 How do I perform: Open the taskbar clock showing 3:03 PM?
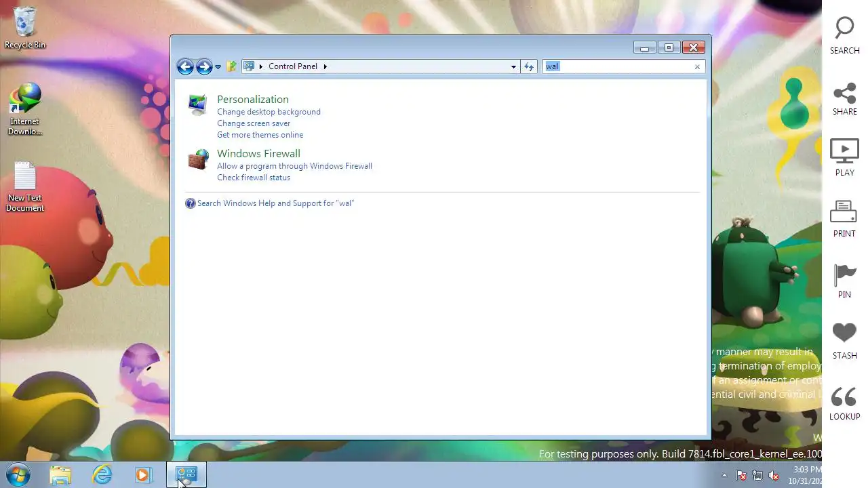point(806,475)
